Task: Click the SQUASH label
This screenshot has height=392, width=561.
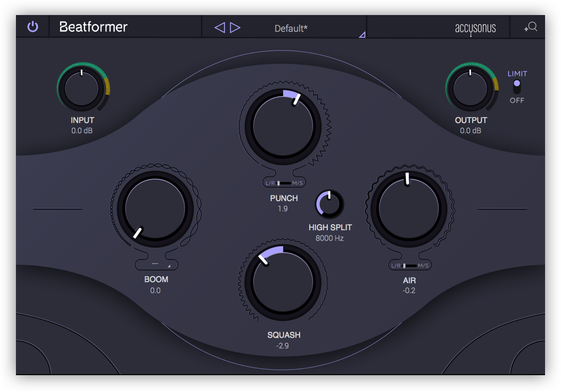Action: pyautogui.click(x=284, y=335)
